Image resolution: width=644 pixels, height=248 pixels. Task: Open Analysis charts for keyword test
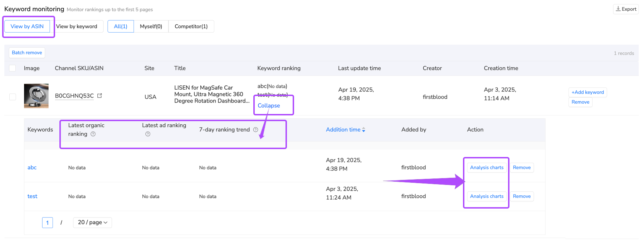point(487,196)
